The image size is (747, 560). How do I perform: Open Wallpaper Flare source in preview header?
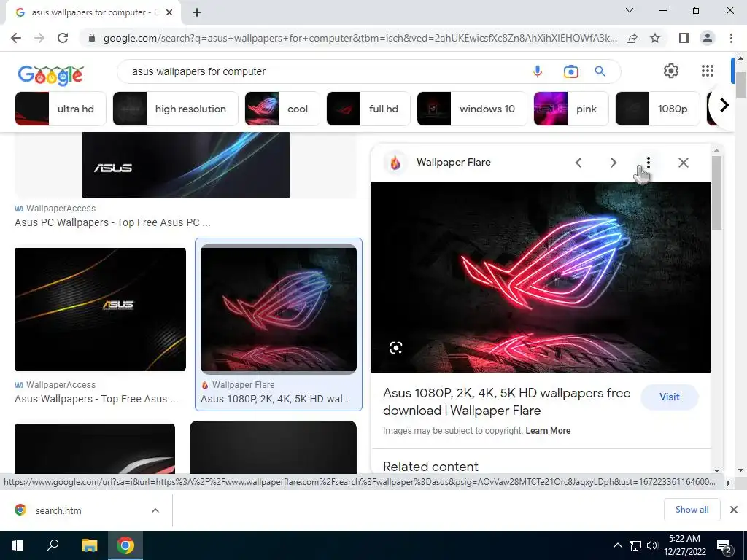coord(453,162)
